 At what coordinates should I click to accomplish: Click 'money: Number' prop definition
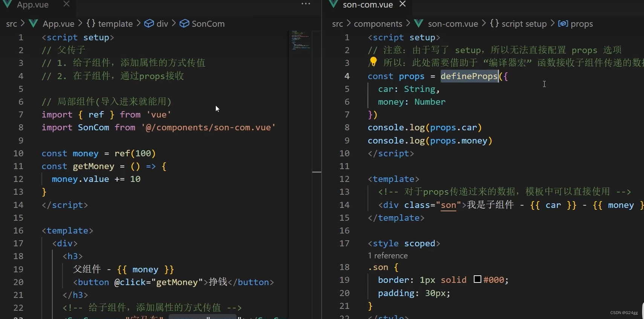coord(412,102)
